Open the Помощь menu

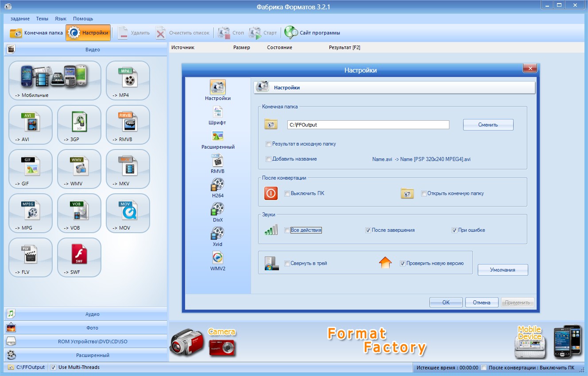tap(83, 19)
